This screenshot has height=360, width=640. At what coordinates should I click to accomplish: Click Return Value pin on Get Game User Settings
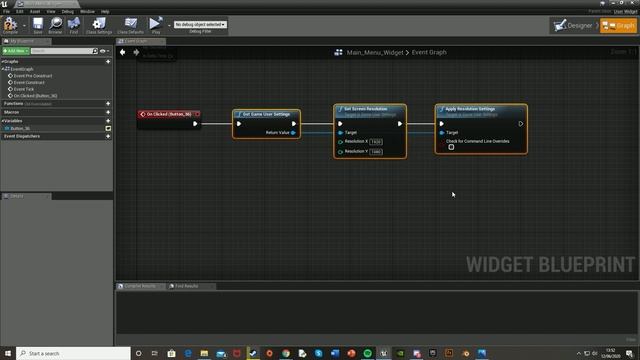293,133
